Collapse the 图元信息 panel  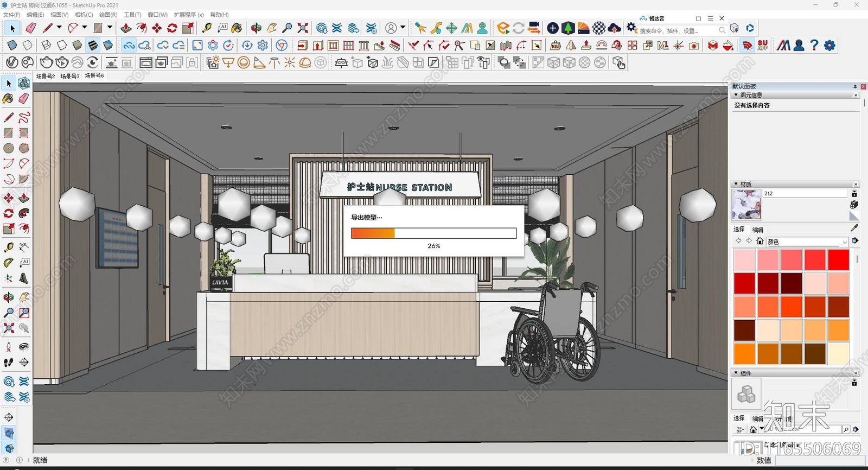736,95
